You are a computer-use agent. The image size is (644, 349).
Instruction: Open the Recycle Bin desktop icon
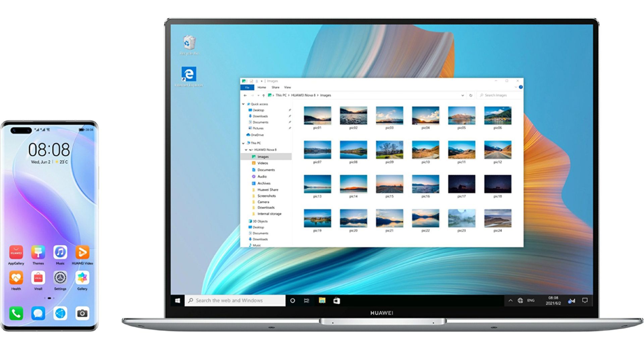pos(189,45)
